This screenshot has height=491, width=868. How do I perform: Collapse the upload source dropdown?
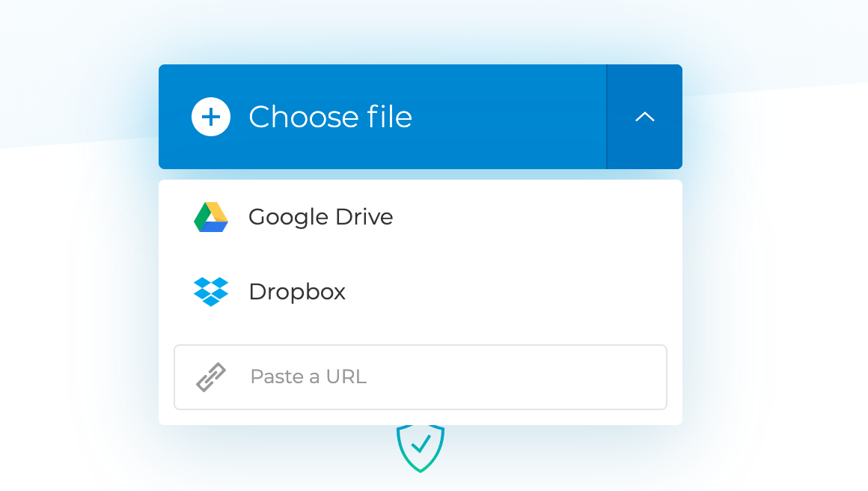click(644, 117)
